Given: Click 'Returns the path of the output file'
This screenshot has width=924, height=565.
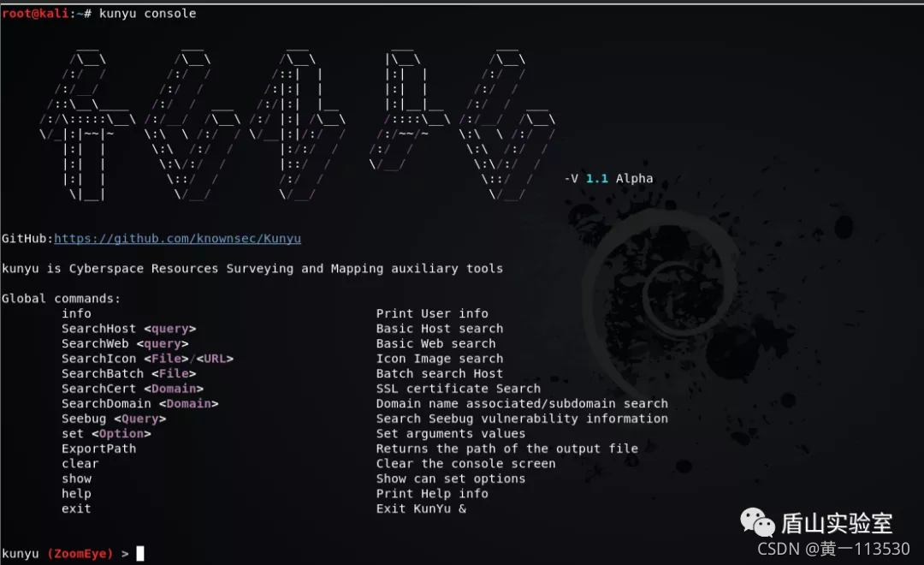Looking at the screenshot, I should pyautogui.click(x=507, y=449).
